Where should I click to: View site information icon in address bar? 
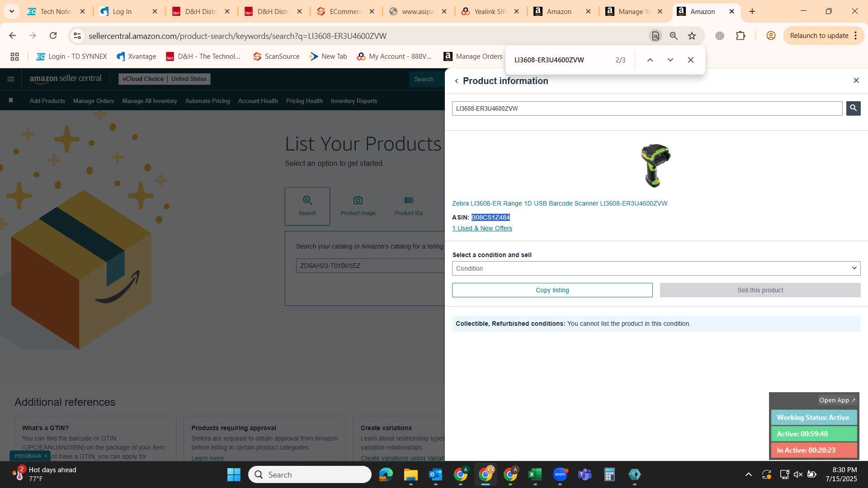pos(77,36)
